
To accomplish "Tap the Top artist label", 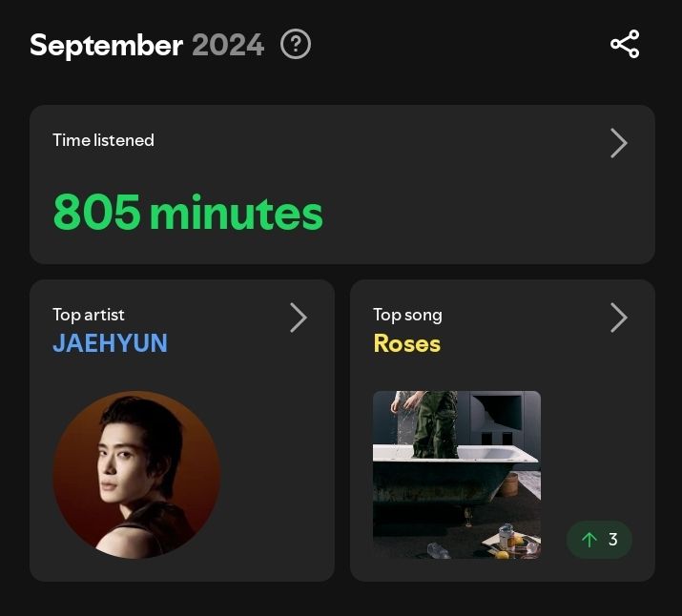I will pyautogui.click(x=89, y=315).
